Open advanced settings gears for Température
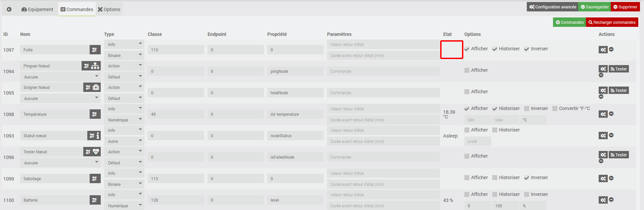This screenshot has width=644, height=210. tap(603, 114)
